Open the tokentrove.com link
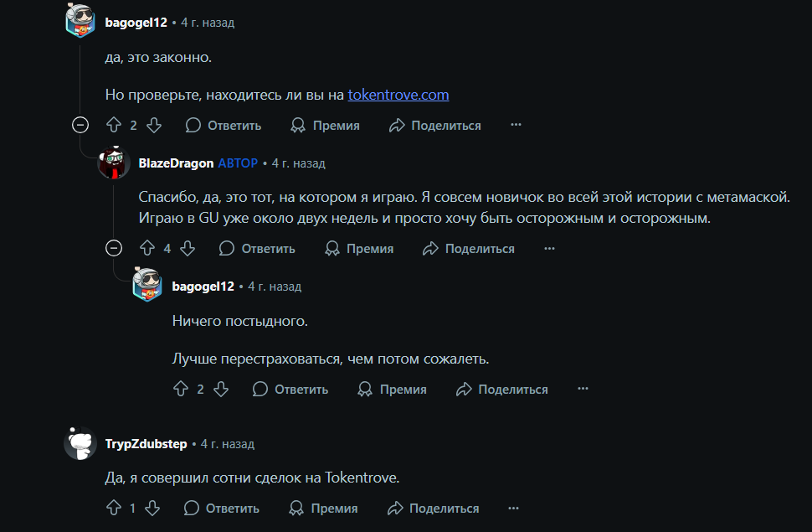The image size is (812, 532). point(398,95)
